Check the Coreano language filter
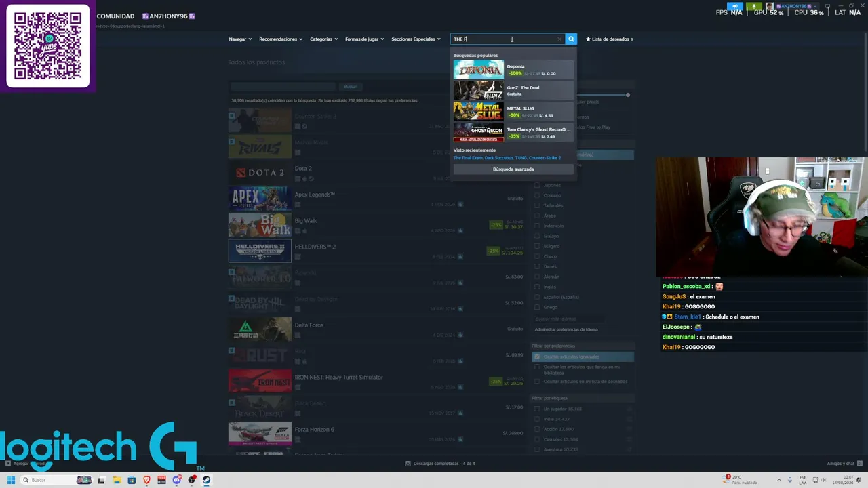The width and height of the screenshot is (868, 488). point(537,195)
